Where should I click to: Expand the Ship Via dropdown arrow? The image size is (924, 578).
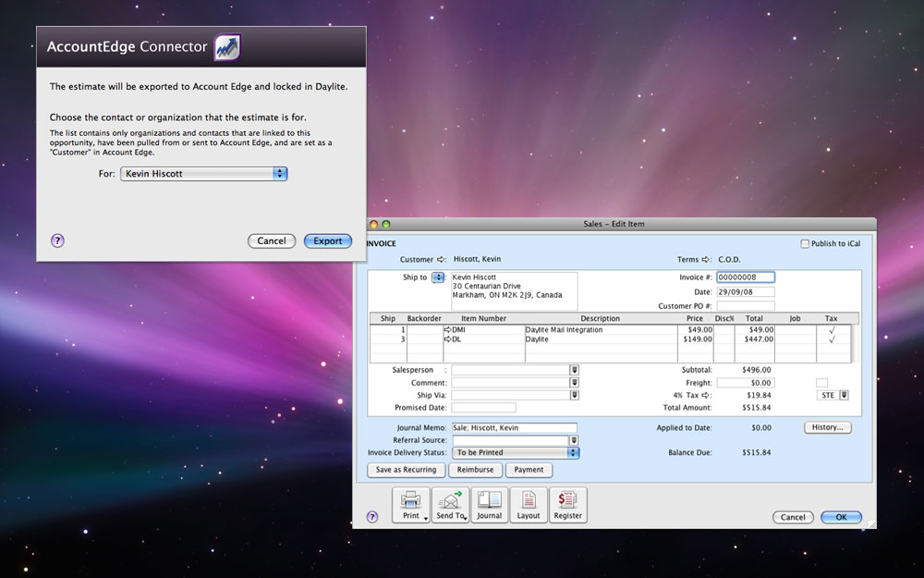[574, 395]
